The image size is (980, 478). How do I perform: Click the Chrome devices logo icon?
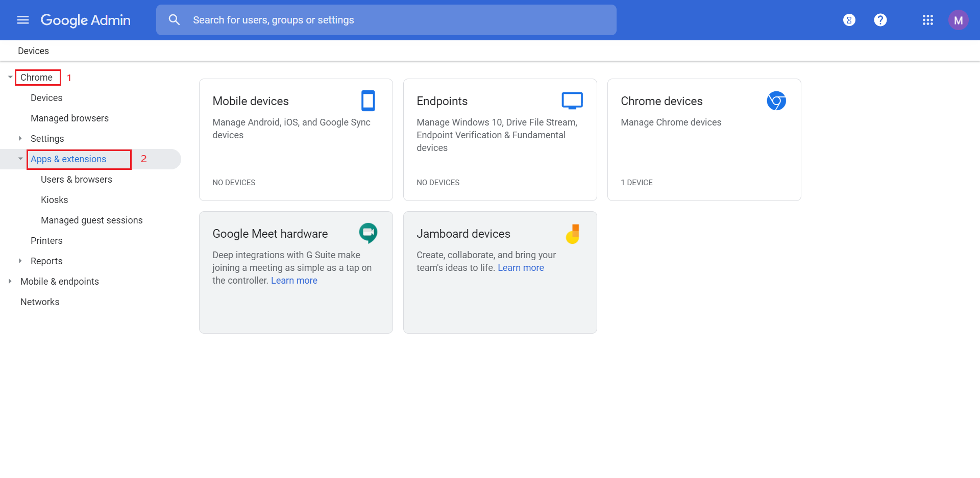pos(776,100)
